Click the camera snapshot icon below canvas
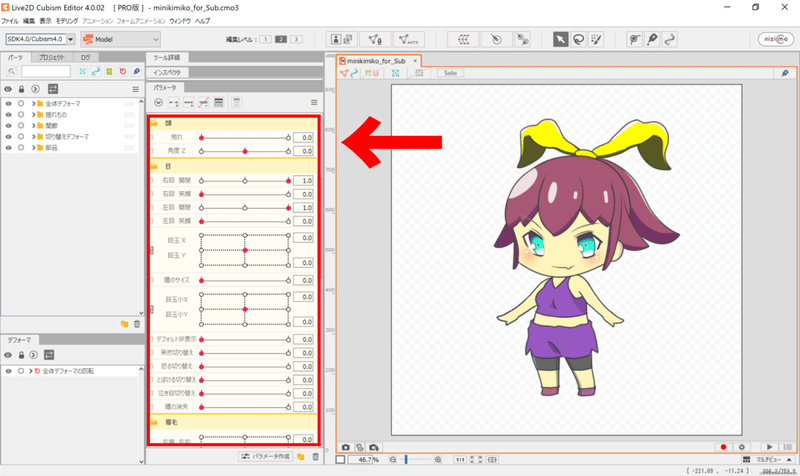Viewport: 800px width, 476px height. tap(345, 447)
